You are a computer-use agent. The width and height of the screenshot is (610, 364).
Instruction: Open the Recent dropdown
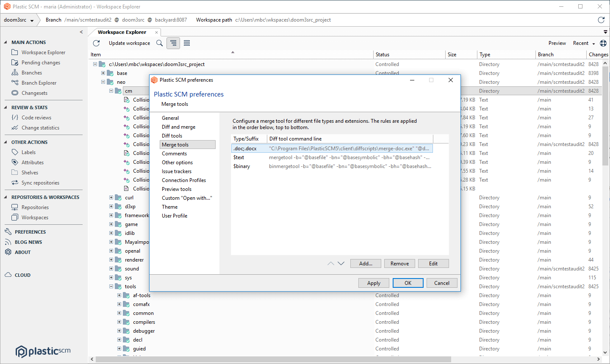[x=584, y=43]
